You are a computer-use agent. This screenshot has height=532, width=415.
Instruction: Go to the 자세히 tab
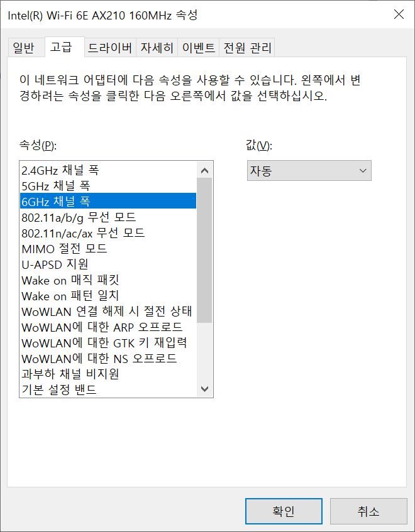[x=157, y=48]
